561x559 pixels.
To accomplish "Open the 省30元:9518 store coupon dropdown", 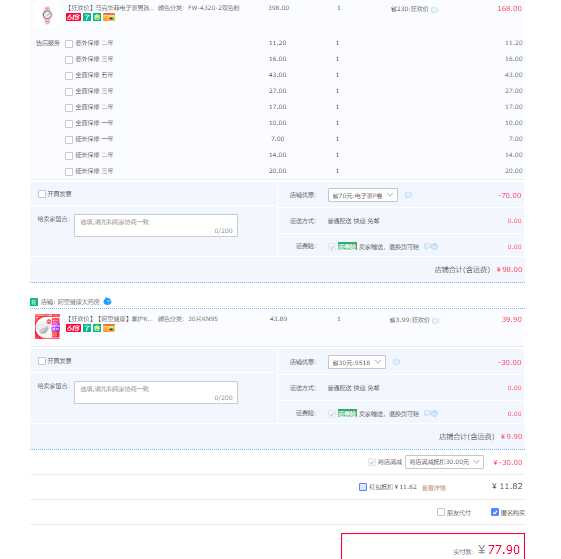I will pos(357,362).
